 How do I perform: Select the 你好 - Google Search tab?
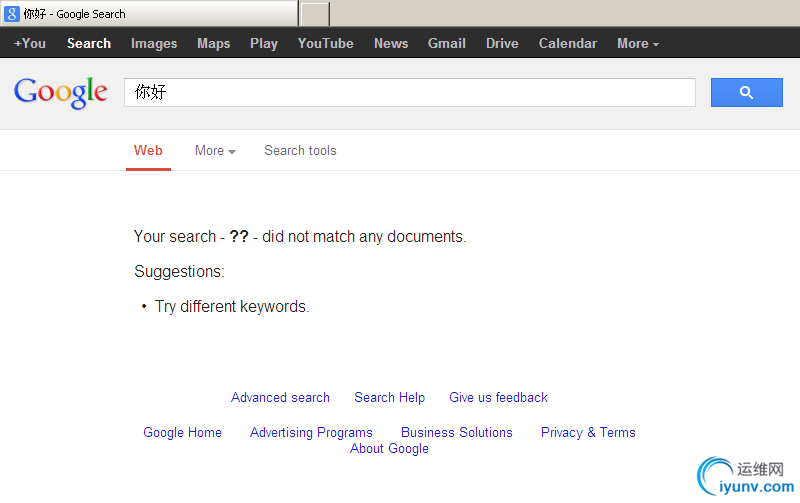pyautogui.click(x=149, y=14)
